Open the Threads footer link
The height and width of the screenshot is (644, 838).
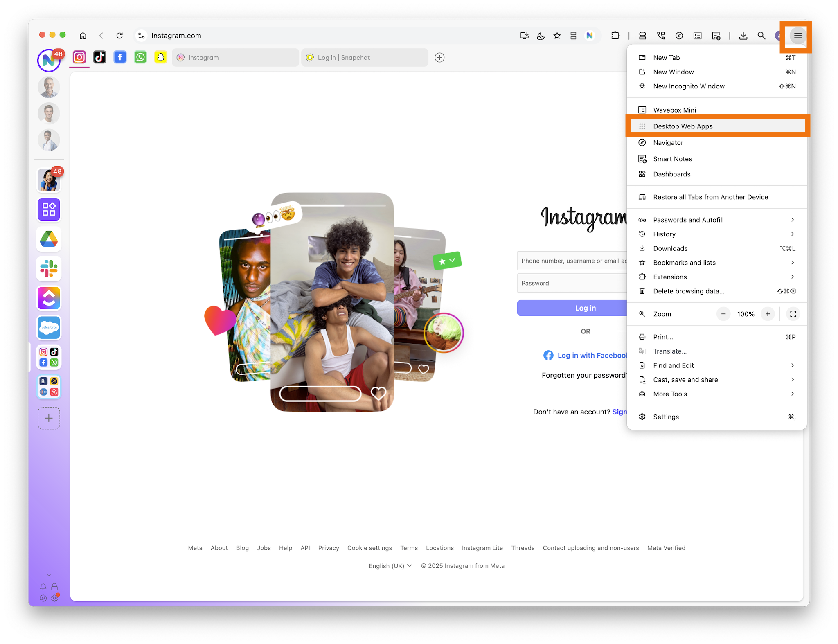(x=523, y=548)
